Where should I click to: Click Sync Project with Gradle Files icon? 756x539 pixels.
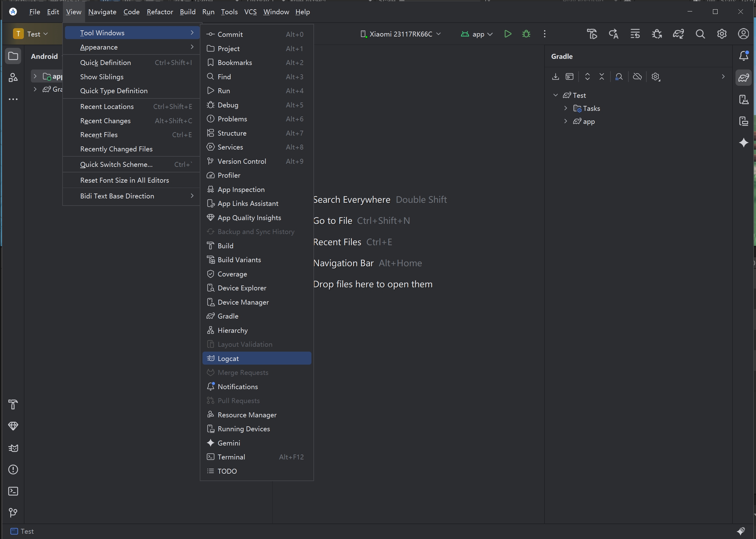(678, 34)
